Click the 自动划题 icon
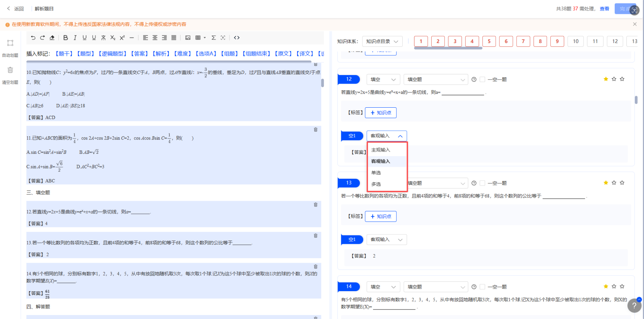Image resolution: width=644 pixels, height=319 pixels. tap(10, 43)
